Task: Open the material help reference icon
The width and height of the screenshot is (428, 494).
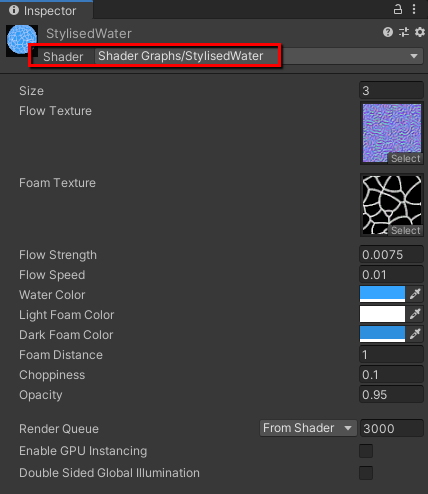Action: 388,32
